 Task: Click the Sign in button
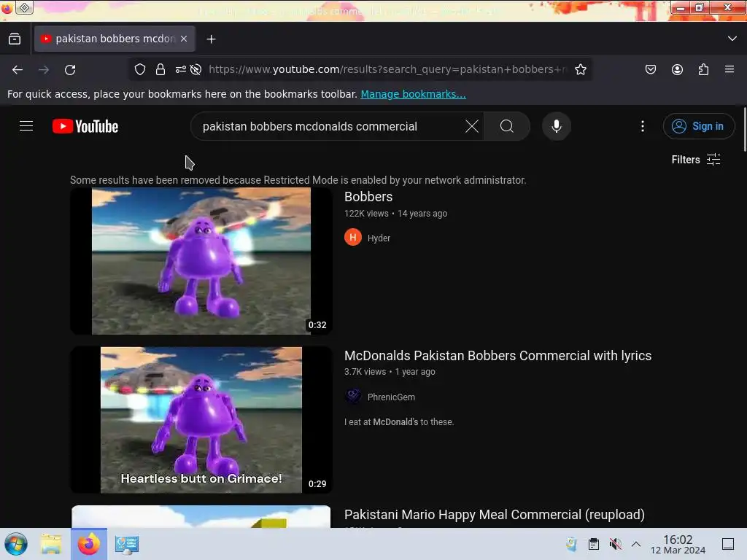point(698,126)
